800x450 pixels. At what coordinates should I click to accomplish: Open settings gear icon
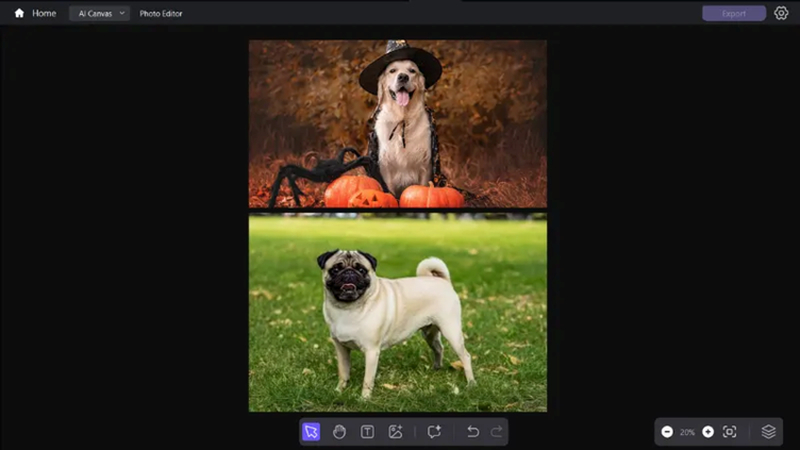781,13
